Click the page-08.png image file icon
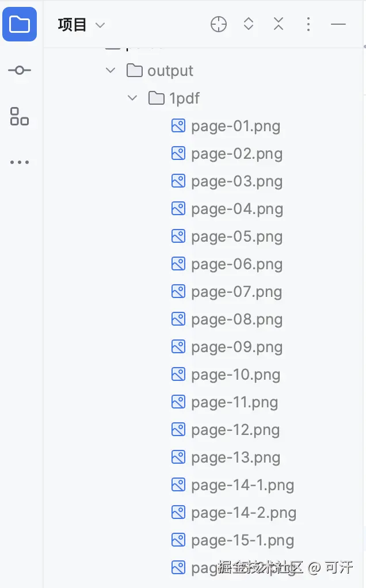This screenshot has width=366, height=588. click(178, 319)
